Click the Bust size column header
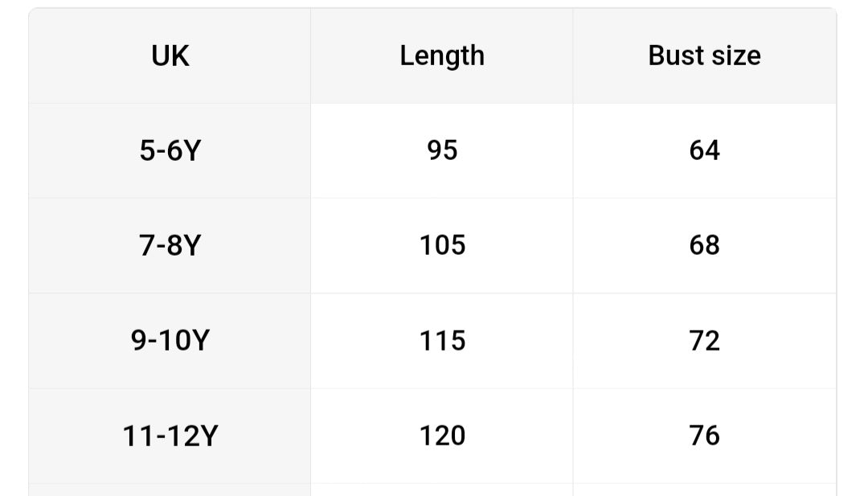The image size is (868, 496). [704, 56]
